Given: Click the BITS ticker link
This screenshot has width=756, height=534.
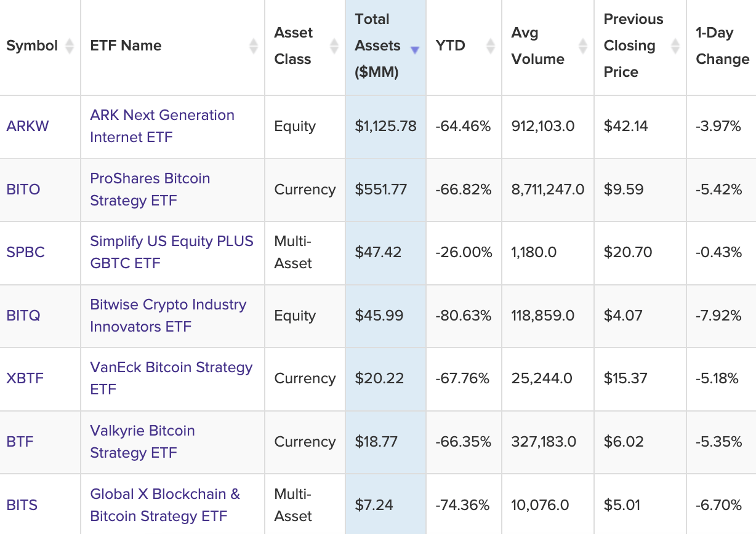Looking at the screenshot, I should coord(22,504).
